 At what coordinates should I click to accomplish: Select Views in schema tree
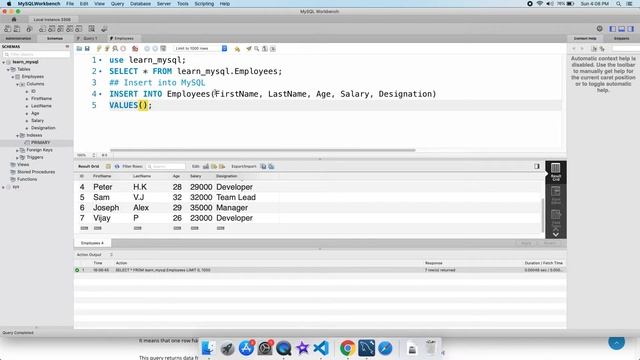pyautogui.click(x=23, y=164)
